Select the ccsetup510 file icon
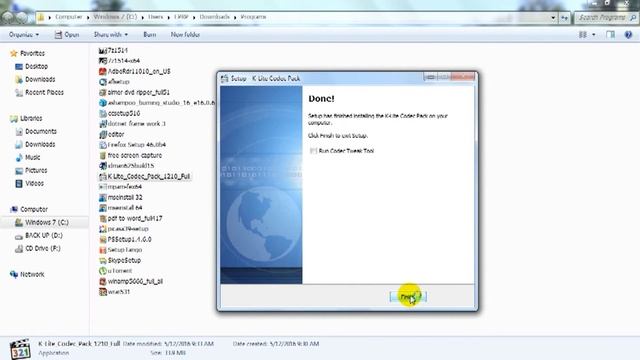 coord(103,113)
